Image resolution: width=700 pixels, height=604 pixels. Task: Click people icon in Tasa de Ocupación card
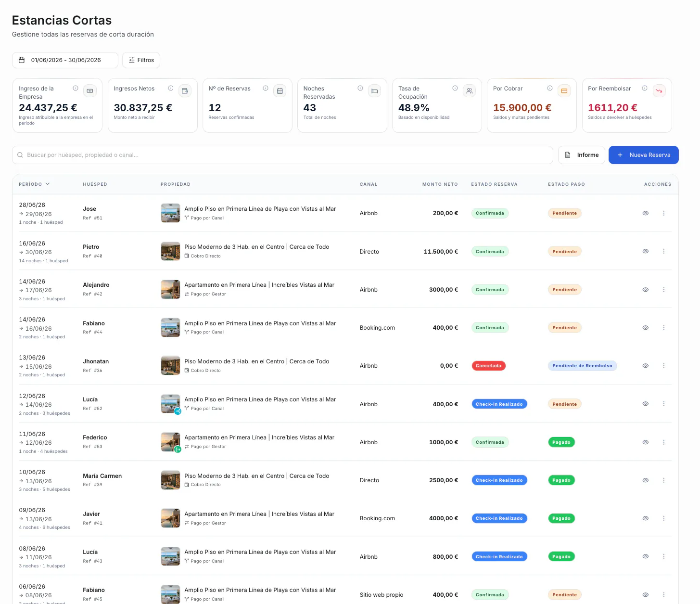click(x=470, y=90)
